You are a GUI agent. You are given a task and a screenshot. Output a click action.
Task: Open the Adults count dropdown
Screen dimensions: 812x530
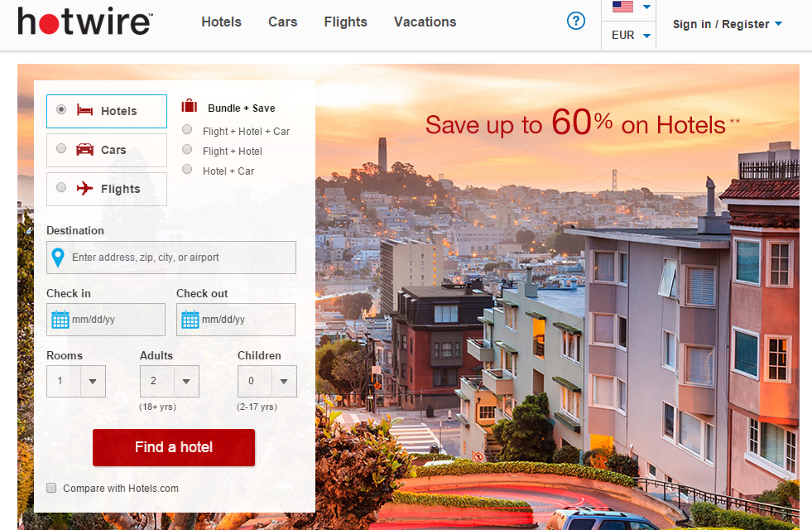[170, 381]
